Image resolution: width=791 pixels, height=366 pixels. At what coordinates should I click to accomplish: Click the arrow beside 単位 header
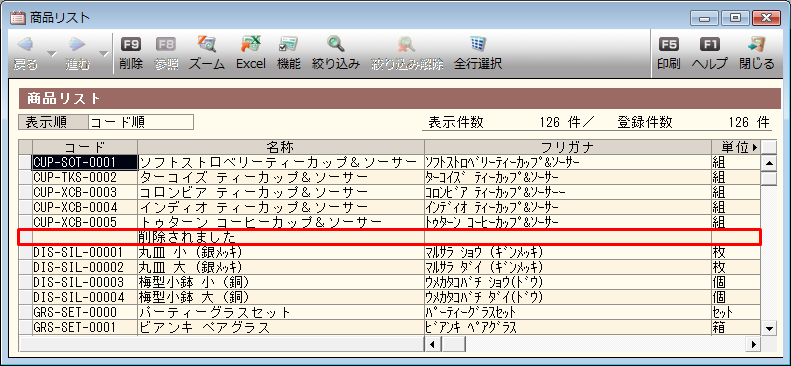tap(755, 148)
